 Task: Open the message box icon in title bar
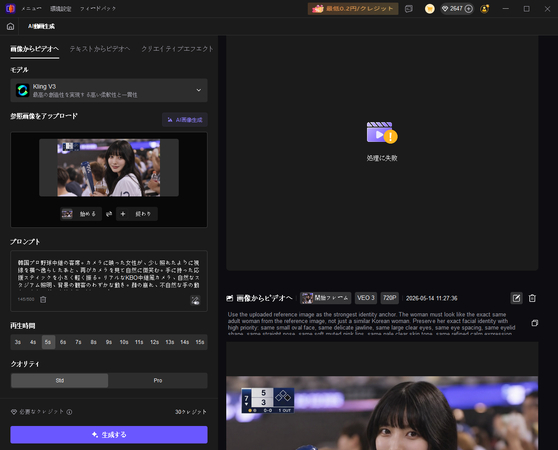point(409,9)
